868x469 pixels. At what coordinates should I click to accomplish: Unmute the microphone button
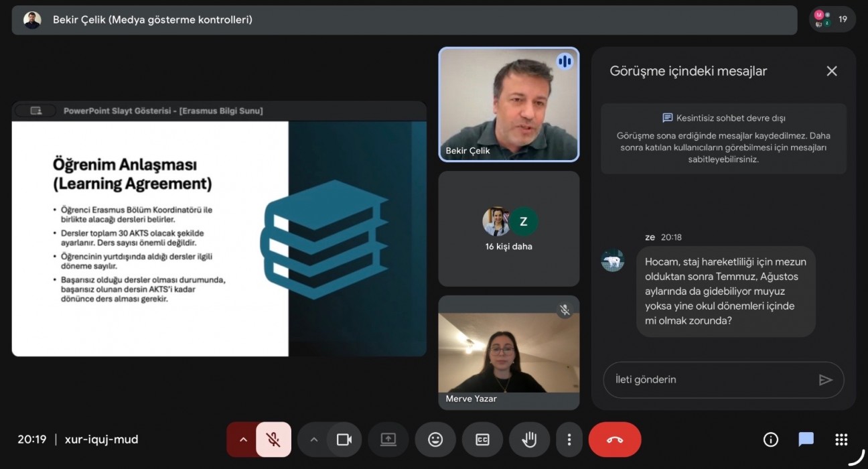273,440
